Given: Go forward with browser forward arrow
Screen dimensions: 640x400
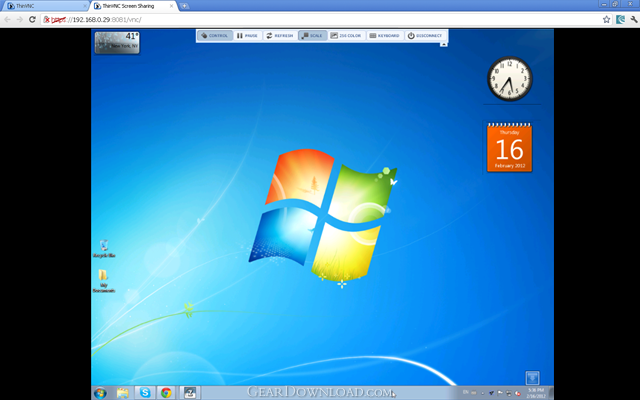Looking at the screenshot, I should click(x=20, y=20).
